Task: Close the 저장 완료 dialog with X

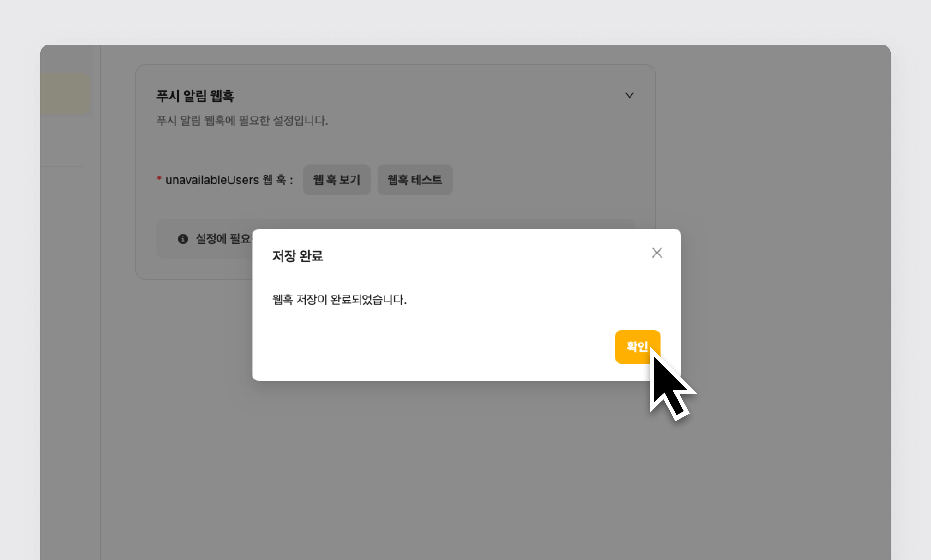Action: [657, 253]
